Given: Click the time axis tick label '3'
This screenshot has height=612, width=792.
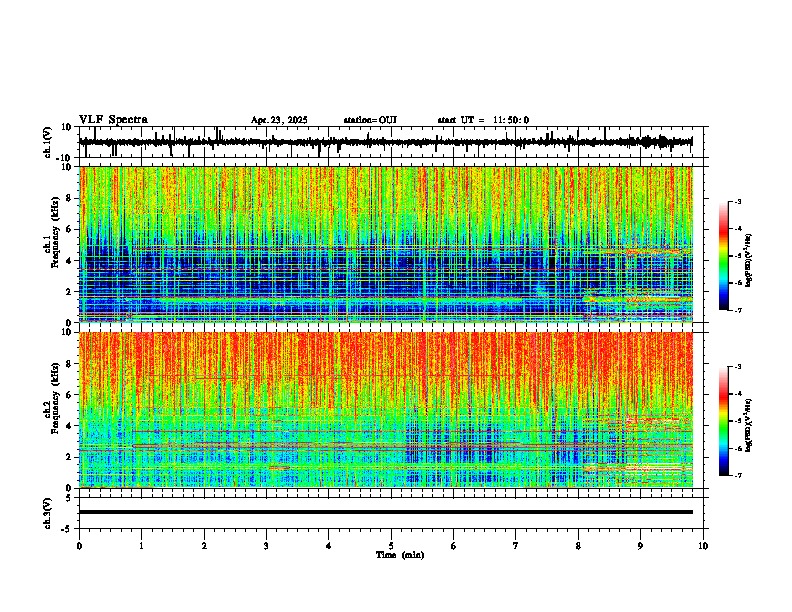Looking at the screenshot, I should point(266,546).
